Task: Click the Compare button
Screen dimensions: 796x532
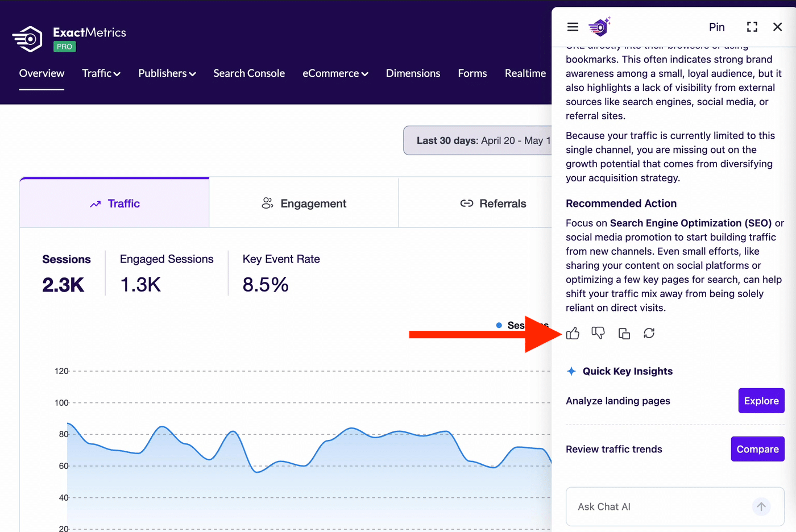Action: click(758, 449)
